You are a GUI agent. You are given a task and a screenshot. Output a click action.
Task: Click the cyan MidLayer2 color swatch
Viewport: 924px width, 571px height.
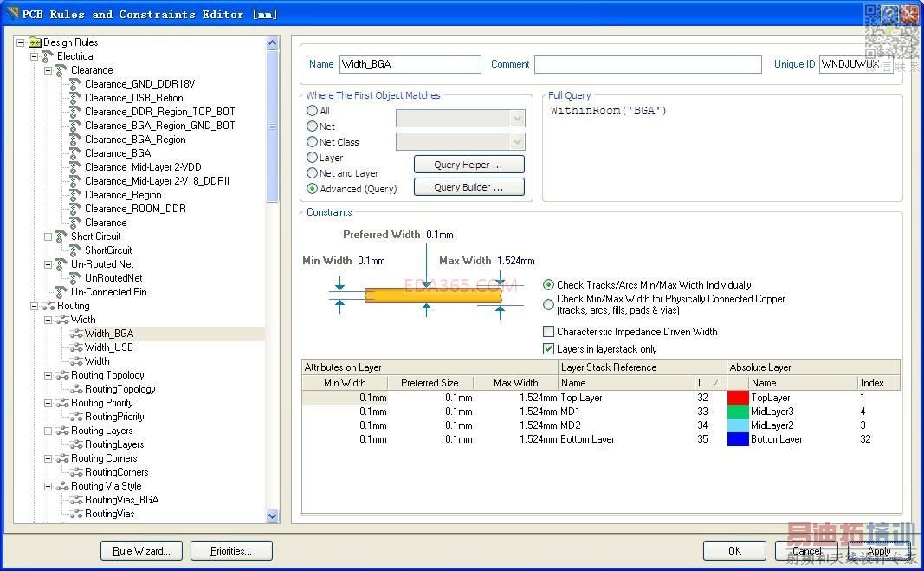pyautogui.click(x=738, y=425)
